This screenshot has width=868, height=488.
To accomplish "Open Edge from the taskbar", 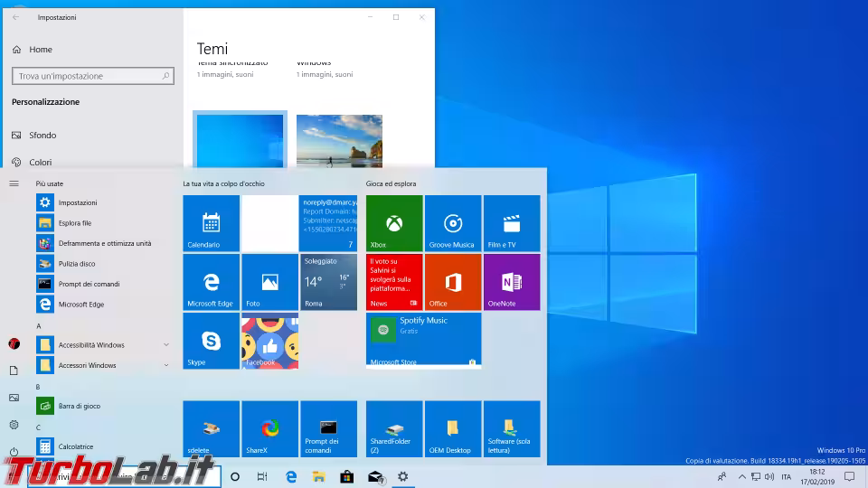I will coord(290,476).
